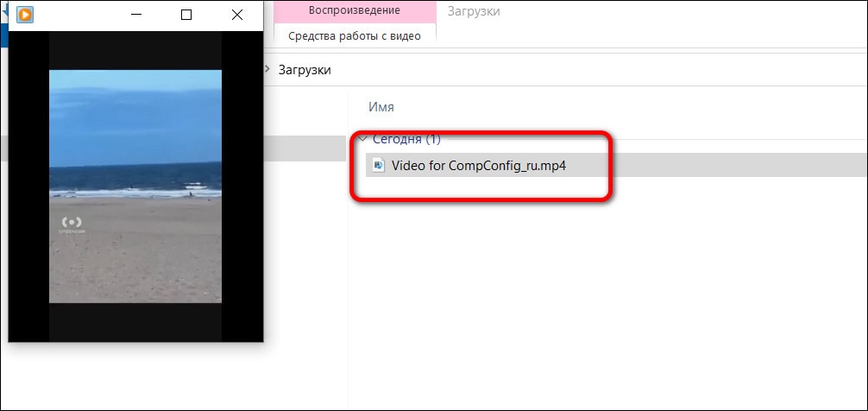Select the file Video for CompConfig_ru.mp4
Viewport: 868px width, 411px height.
point(616,165)
